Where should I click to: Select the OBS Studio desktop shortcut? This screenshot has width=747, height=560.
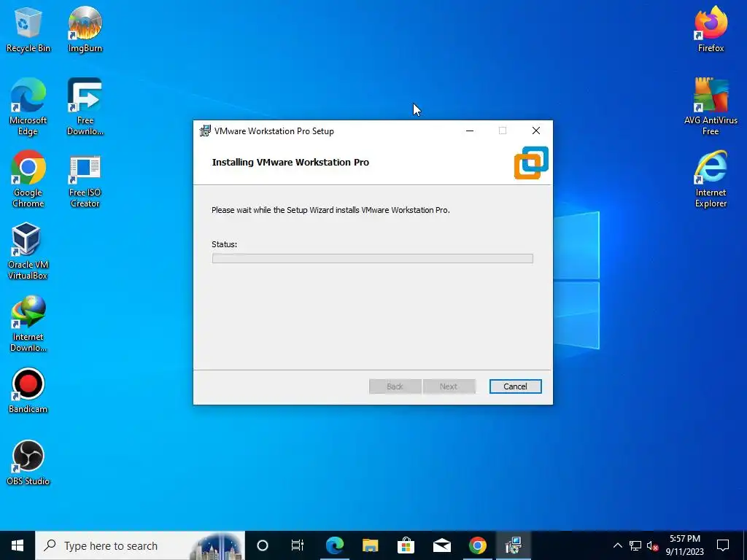pyautogui.click(x=28, y=462)
